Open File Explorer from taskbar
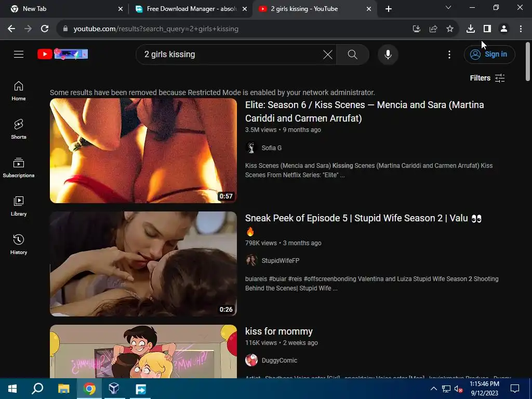The image size is (532, 399). coord(63,389)
